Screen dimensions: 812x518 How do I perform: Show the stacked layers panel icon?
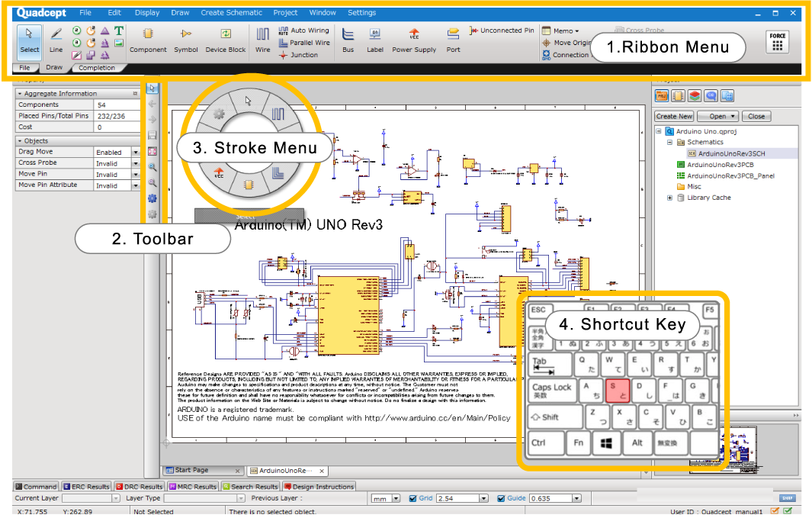695,96
